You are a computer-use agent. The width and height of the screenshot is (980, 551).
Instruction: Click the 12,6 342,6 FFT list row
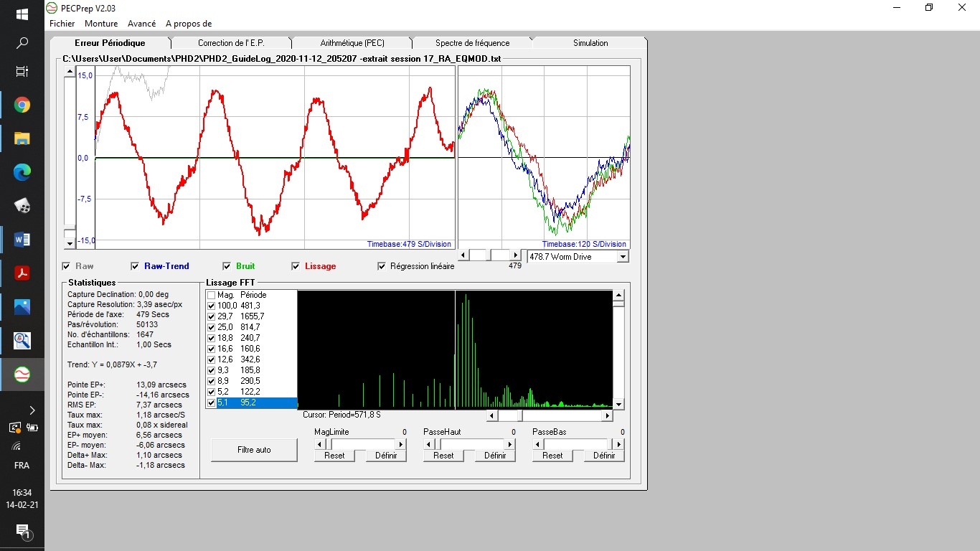pos(251,359)
